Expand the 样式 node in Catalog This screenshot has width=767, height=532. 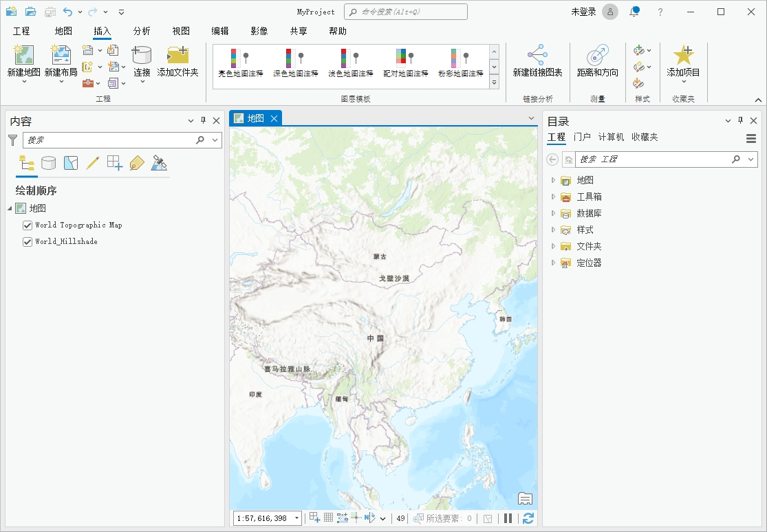(553, 230)
